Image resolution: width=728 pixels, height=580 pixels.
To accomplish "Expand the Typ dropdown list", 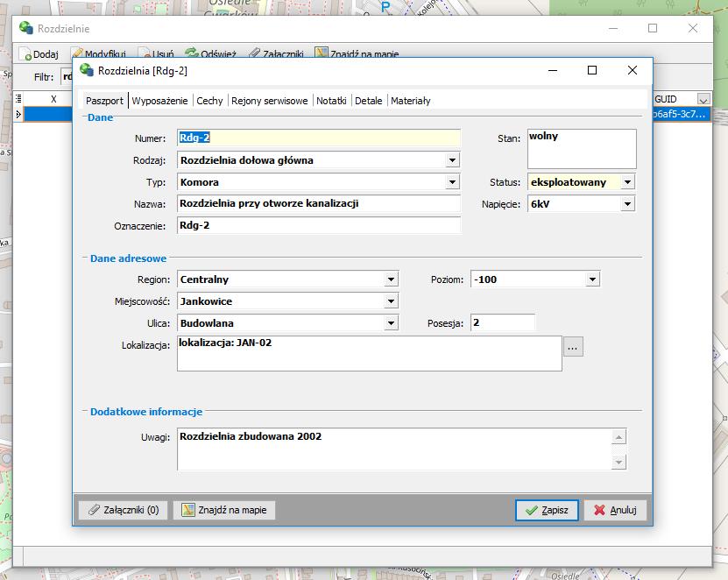I will (x=452, y=182).
